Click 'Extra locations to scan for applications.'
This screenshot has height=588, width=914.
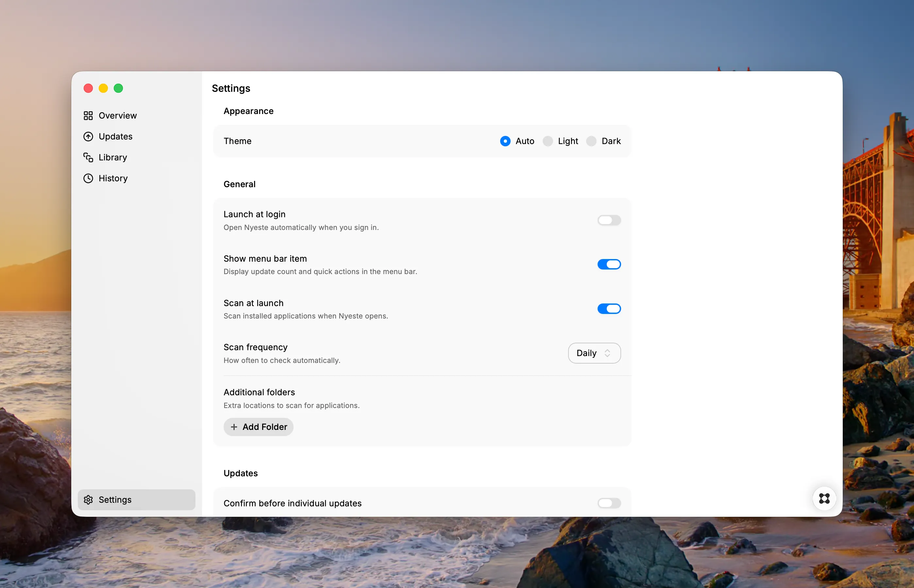point(292,405)
